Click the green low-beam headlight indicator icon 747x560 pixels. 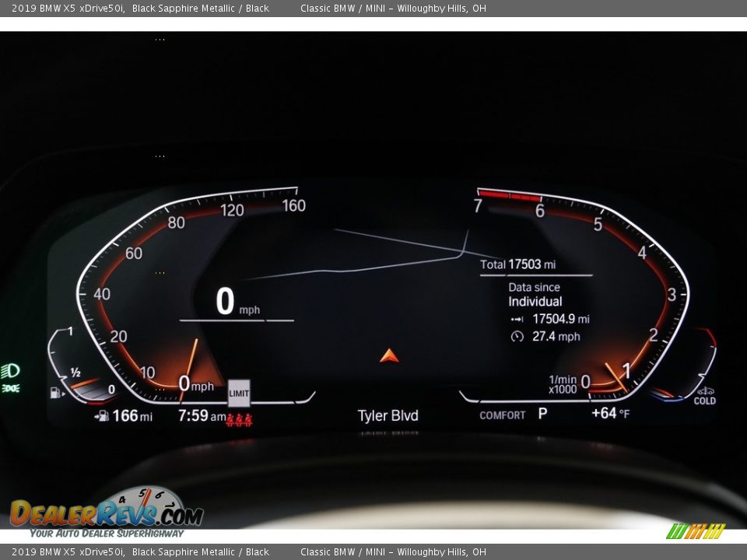tap(10, 370)
